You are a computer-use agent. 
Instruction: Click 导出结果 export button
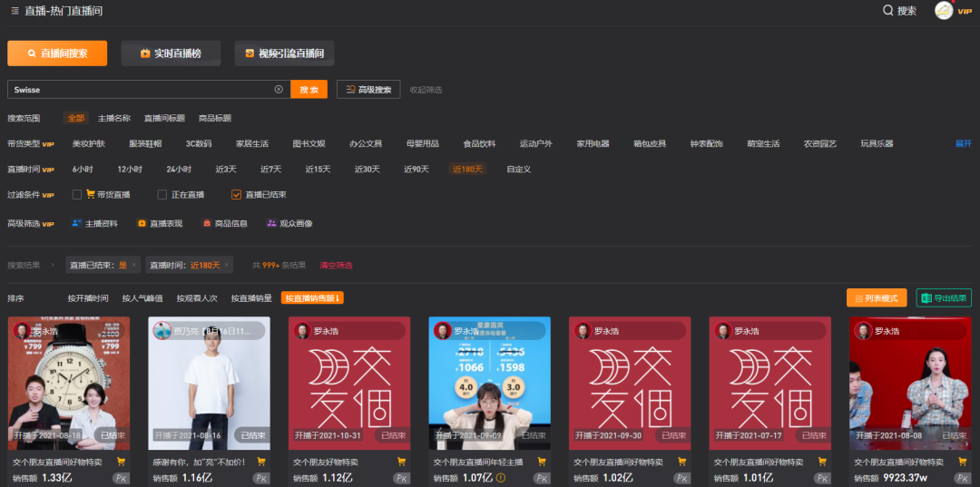944,297
